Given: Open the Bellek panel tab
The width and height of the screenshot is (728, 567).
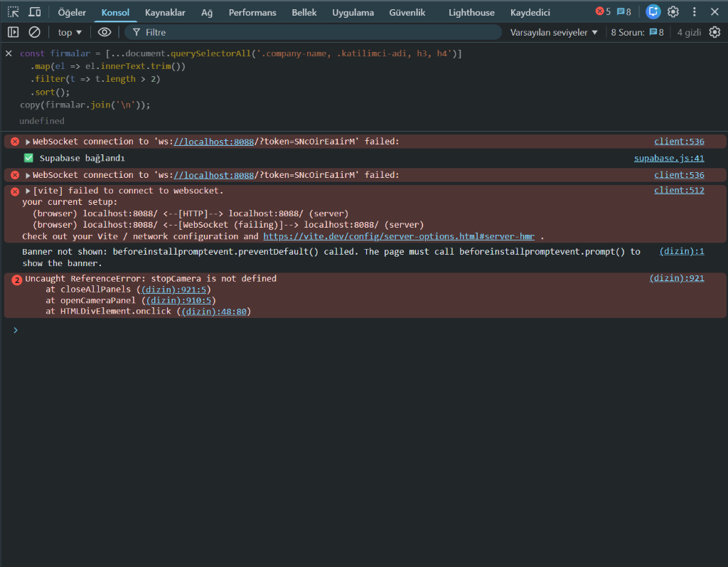Looking at the screenshot, I should tap(304, 13).
